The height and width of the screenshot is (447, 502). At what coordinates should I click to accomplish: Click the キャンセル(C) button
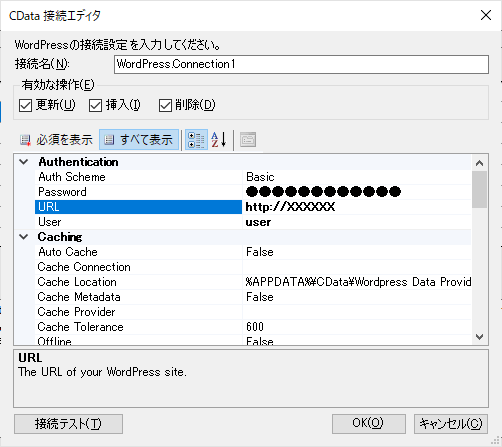click(451, 424)
